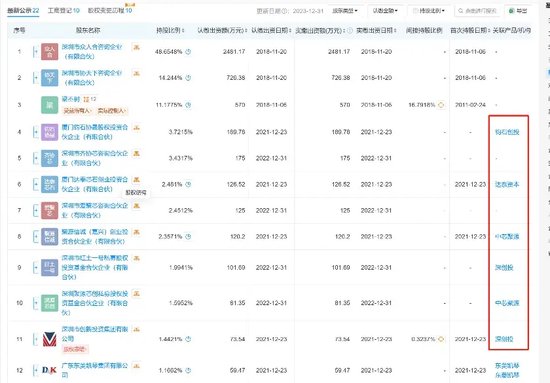
Task: Open row 4 related institution link
Action: click(x=507, y=132)
